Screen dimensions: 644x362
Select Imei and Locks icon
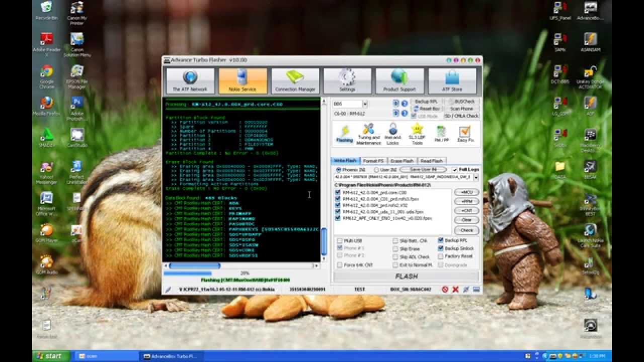pyautogui.click(x=393, y=134)
